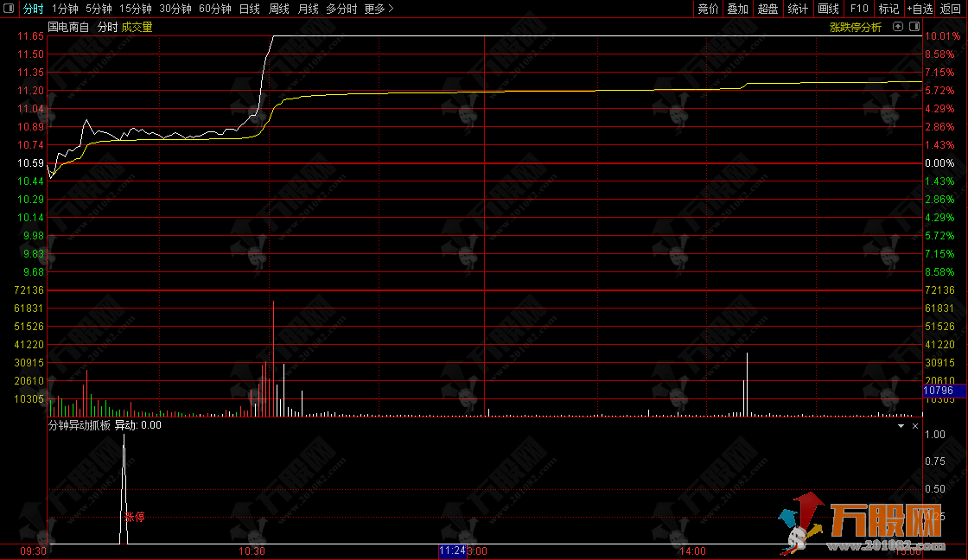Screen dimensions: 968x560
Task: Click the left sidebar panel toggle icon
Action: [9, 9]
